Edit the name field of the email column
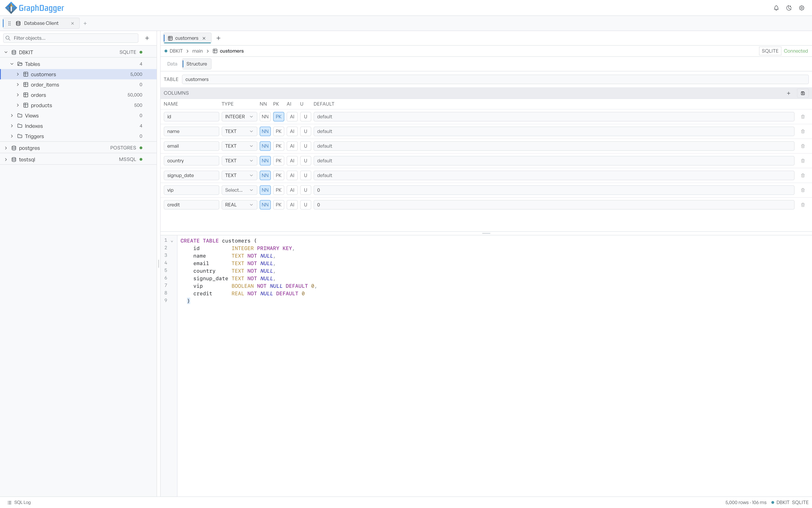 click(191, 146)
